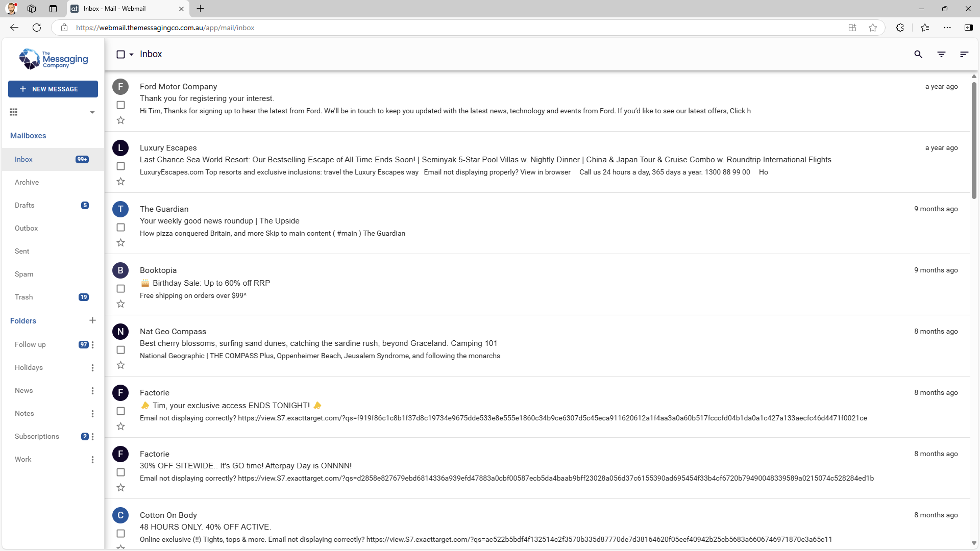Click the Ford Motor Company avatar F

click(120, 87)
